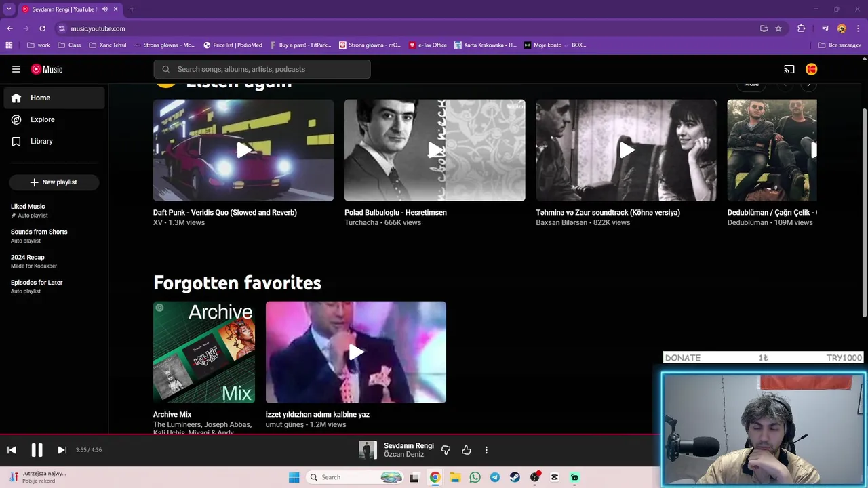Create a New playlist
The width and height of the screenshot is (868, 488).
click(x=54, y=182)
